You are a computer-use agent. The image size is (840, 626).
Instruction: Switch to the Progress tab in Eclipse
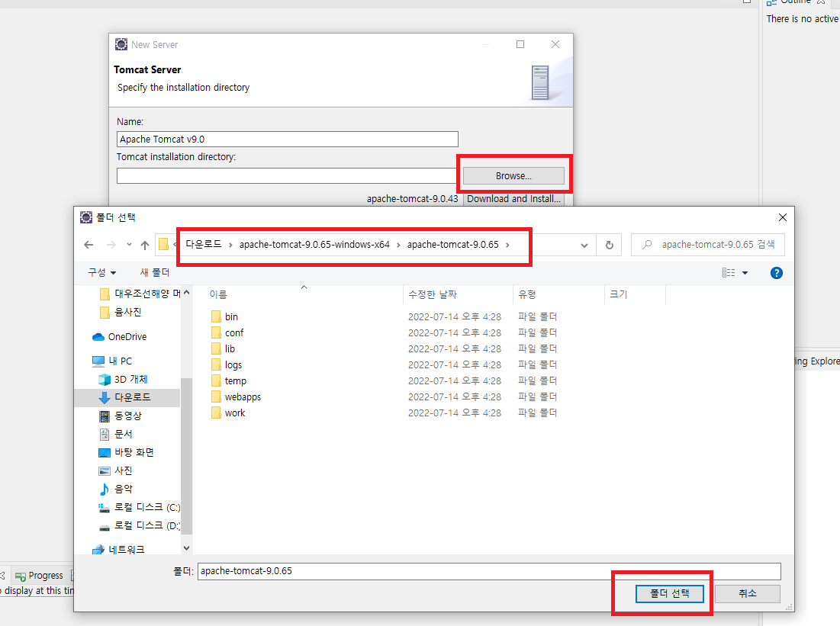[x=40, y=576]
